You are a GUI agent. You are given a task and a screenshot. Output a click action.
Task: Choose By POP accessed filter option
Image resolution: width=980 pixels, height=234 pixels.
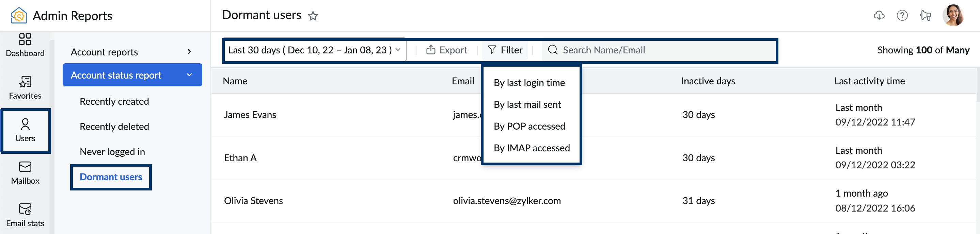coord(529,126)
